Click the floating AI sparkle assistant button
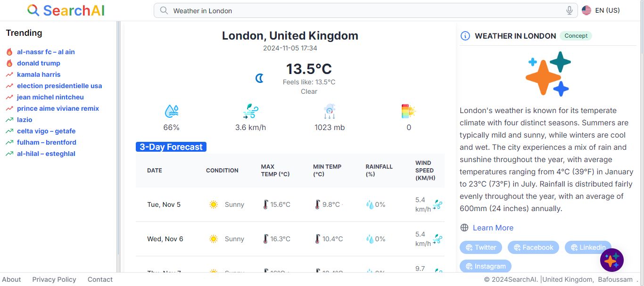 (611, 260)
